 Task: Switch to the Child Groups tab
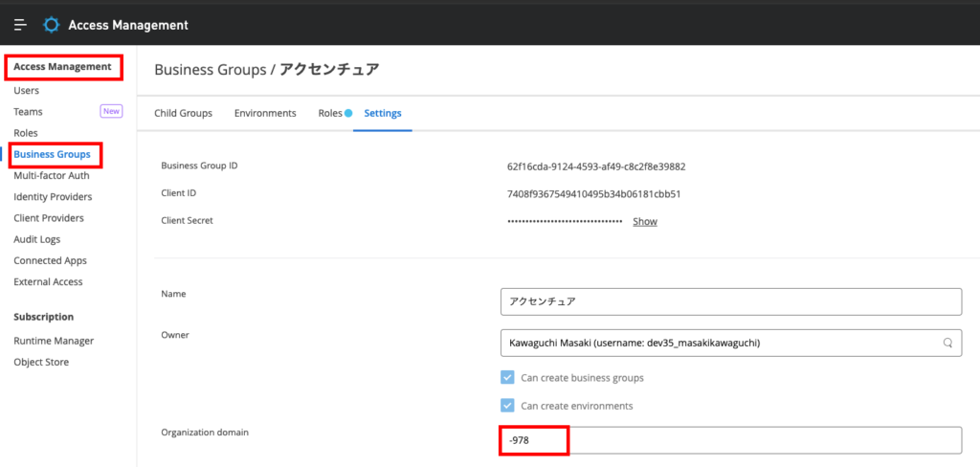pos(183,113)
